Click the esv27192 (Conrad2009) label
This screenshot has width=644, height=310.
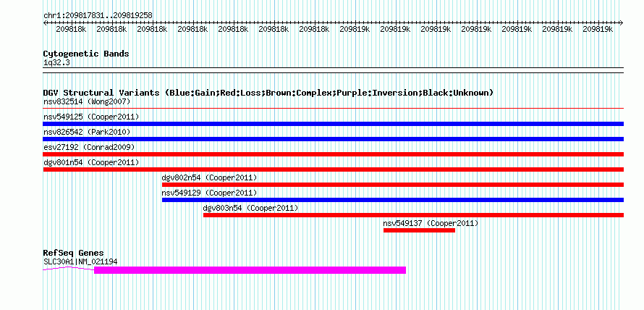(89, 147)
